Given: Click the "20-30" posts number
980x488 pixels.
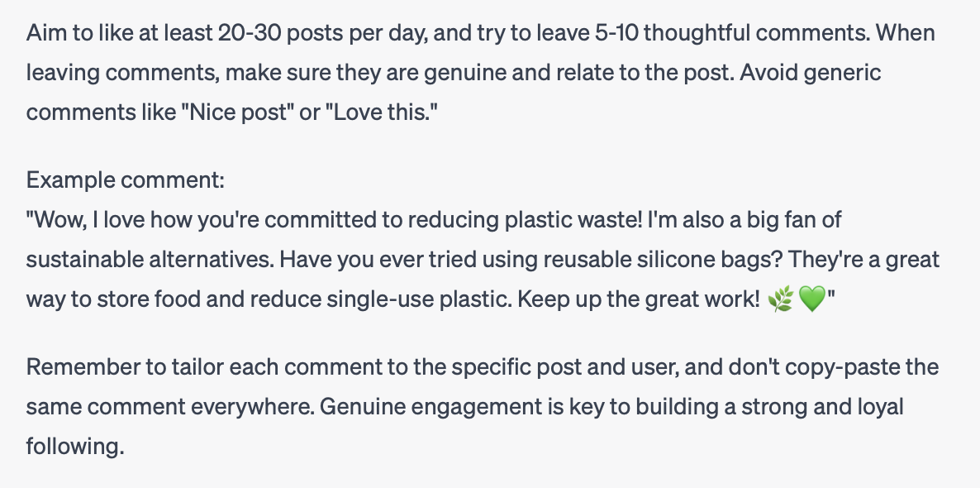Looking at the screenshot, I should [250, 32].
